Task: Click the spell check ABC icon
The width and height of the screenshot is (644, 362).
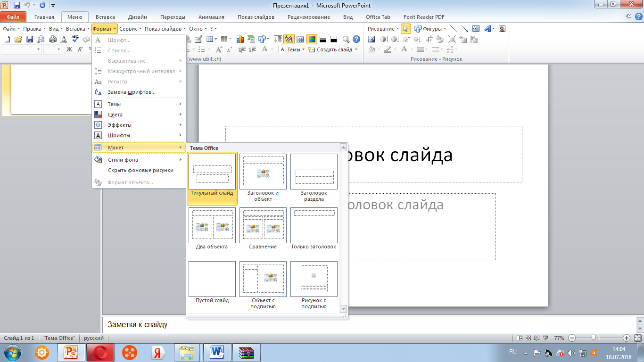Action: tap(75, 39)
